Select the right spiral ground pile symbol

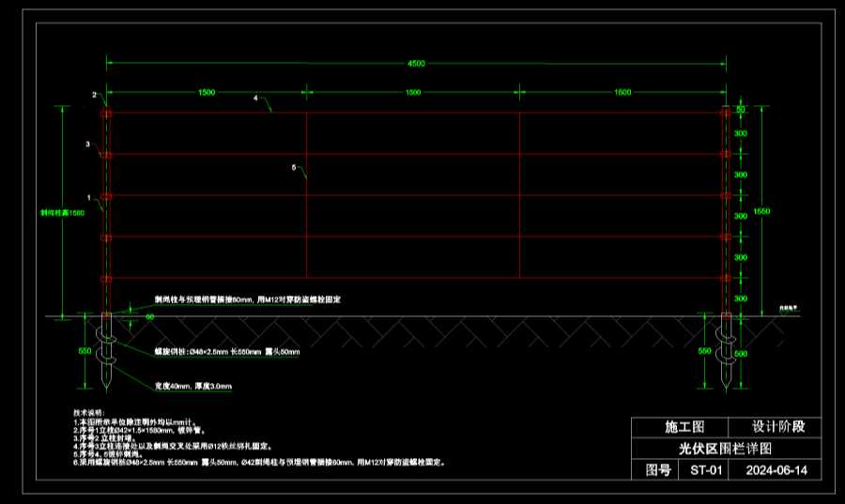pyautogui.click(x=725, y=352)
